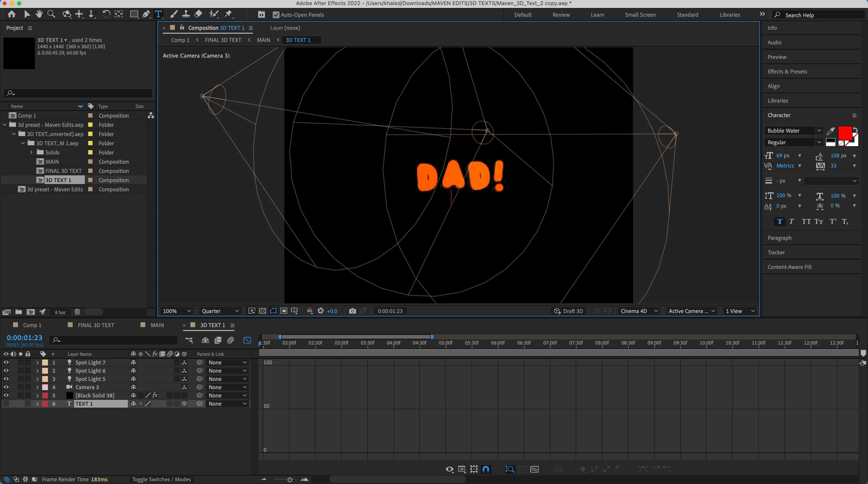Open the Bubble Water font dropdown

click(819, 130)
